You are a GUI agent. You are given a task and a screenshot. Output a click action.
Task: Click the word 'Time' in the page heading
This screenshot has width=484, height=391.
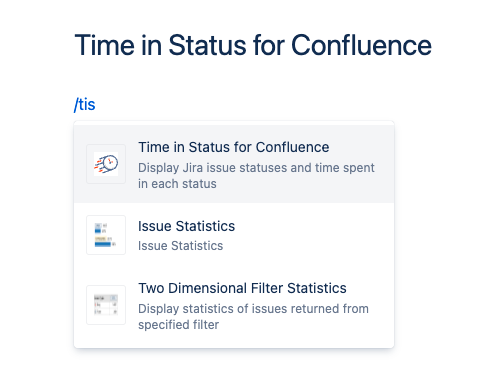tap(105, 45)
